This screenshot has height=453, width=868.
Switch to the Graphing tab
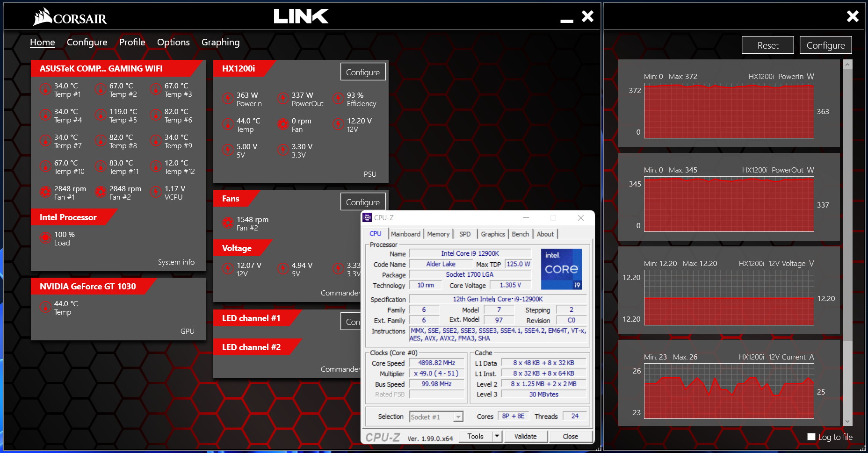(x=221, y=42)
